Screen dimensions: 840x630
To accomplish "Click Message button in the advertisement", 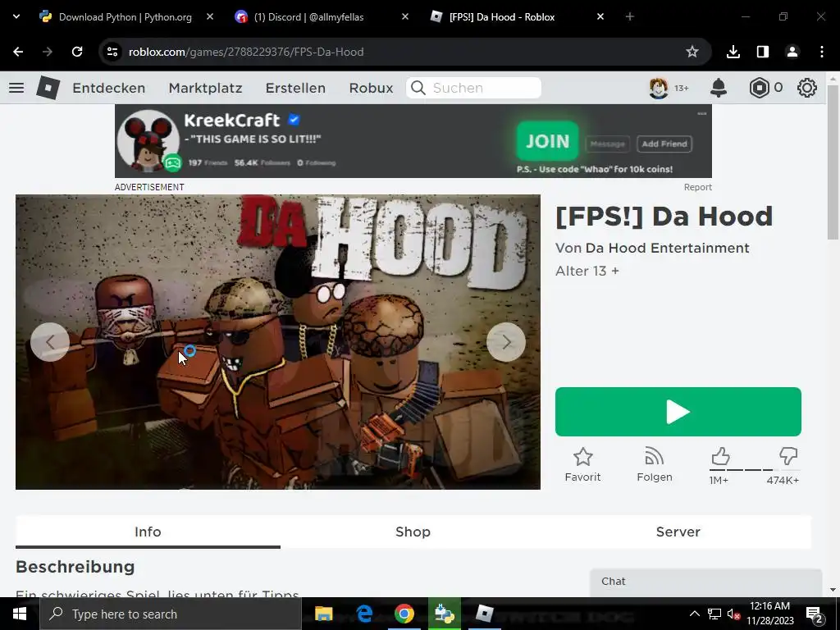I will (608, 144).
